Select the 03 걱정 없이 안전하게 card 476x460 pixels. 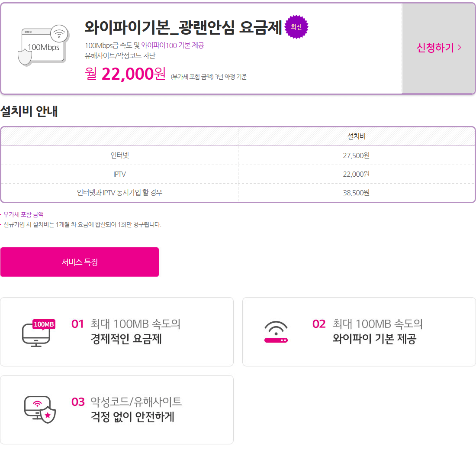click(117, 410)
